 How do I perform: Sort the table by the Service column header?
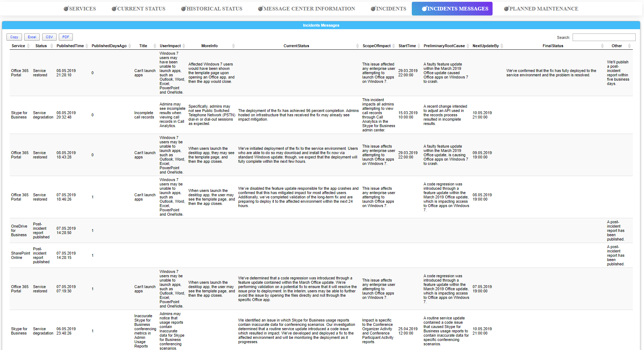point(18,46)
